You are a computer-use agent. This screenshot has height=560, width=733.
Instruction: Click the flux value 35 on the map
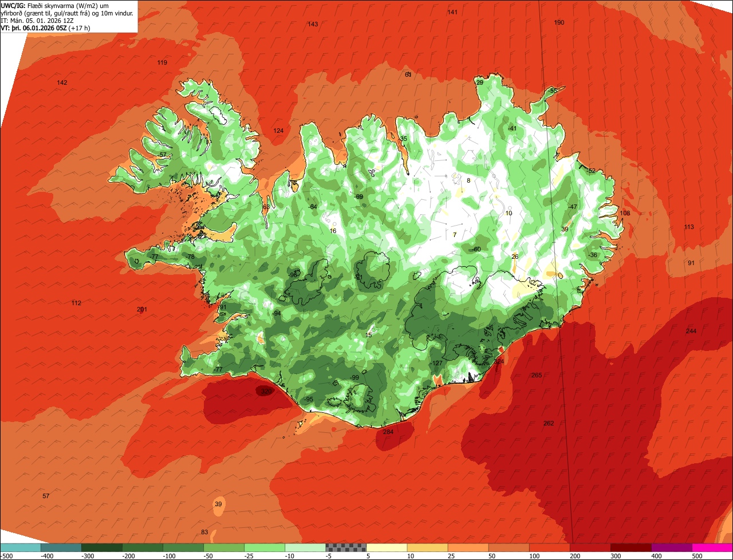(x=404, y=139)
